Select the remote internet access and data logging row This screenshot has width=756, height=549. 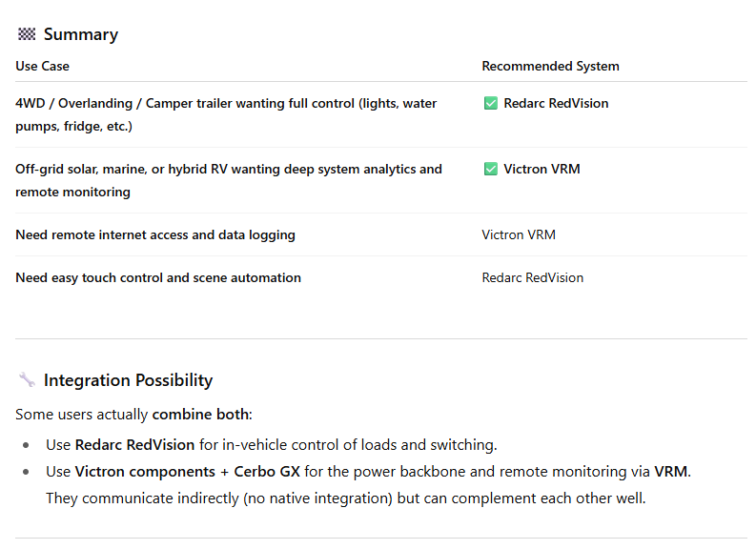pyautogui.click(x=155, y=234)
